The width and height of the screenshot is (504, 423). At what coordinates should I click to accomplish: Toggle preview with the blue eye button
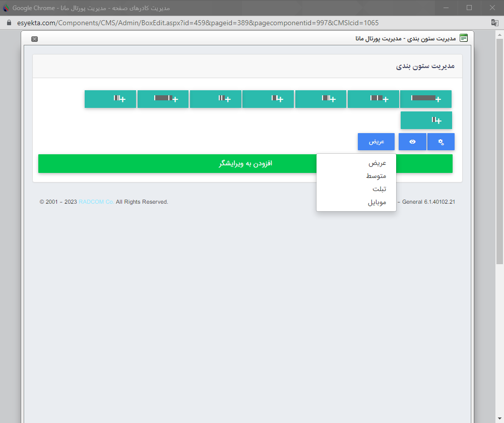(x=412, y=142)
